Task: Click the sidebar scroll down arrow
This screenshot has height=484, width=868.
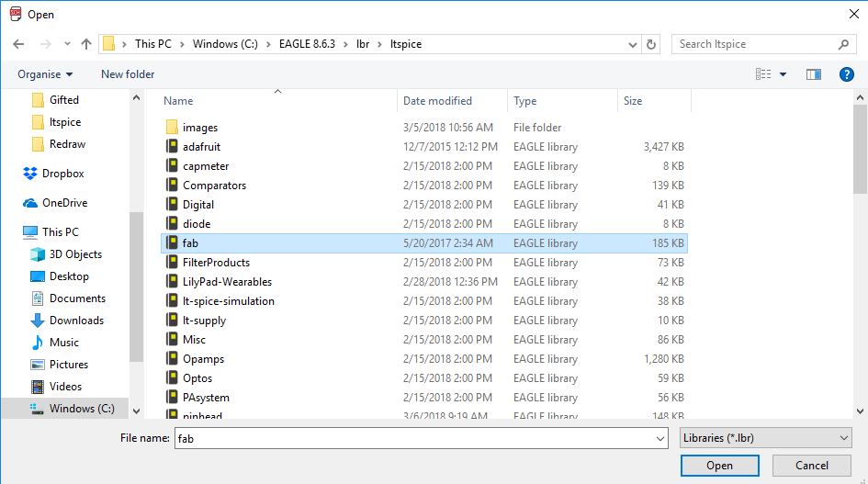Action: click(136, 411)
